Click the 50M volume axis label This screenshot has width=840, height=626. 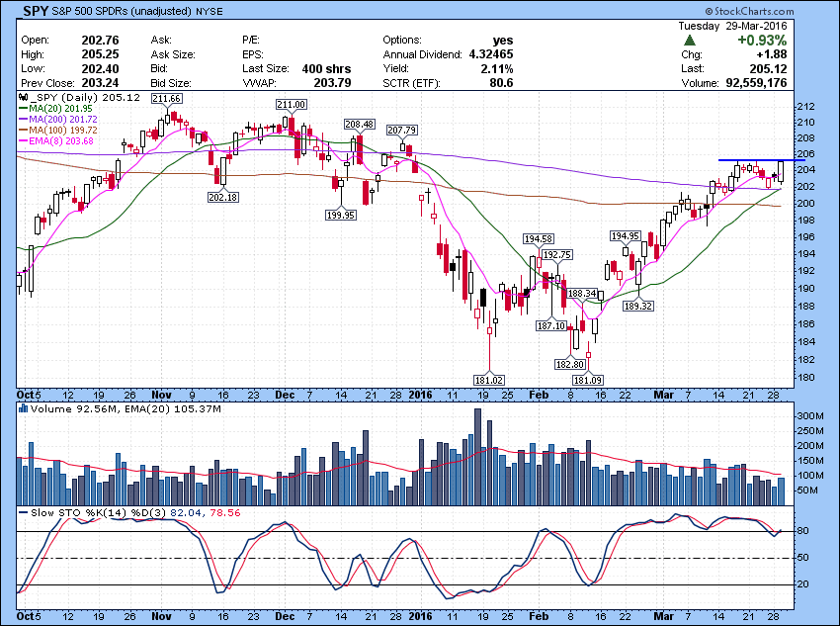coord(807,491)
